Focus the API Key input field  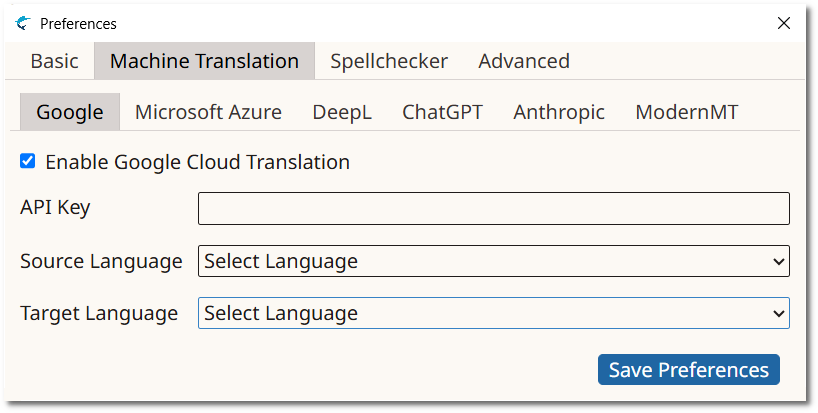[494, 209]
